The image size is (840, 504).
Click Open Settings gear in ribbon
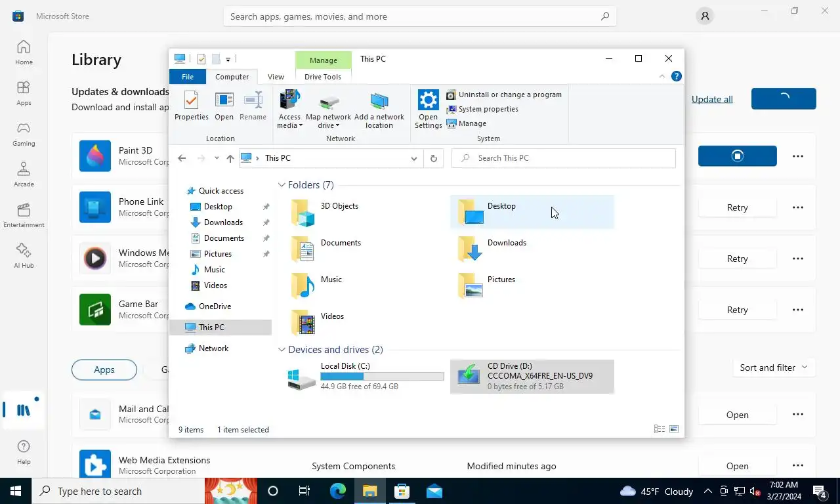pos(428,110)
